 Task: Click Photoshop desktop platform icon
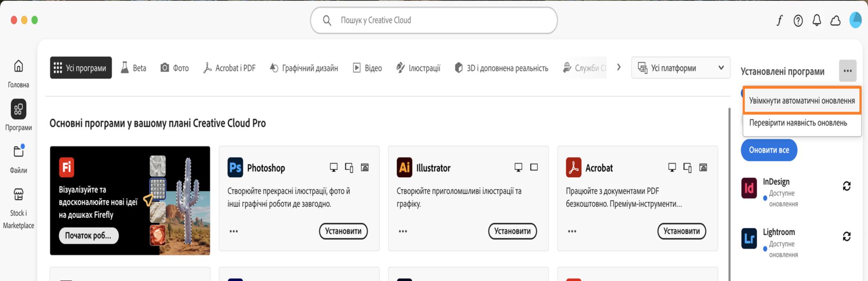click(x=334, y=167)
